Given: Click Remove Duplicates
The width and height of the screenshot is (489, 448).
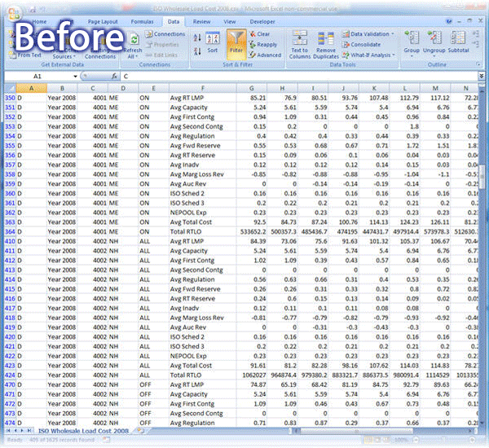Looking at the screenshot, I should click(x=326, y=45).
